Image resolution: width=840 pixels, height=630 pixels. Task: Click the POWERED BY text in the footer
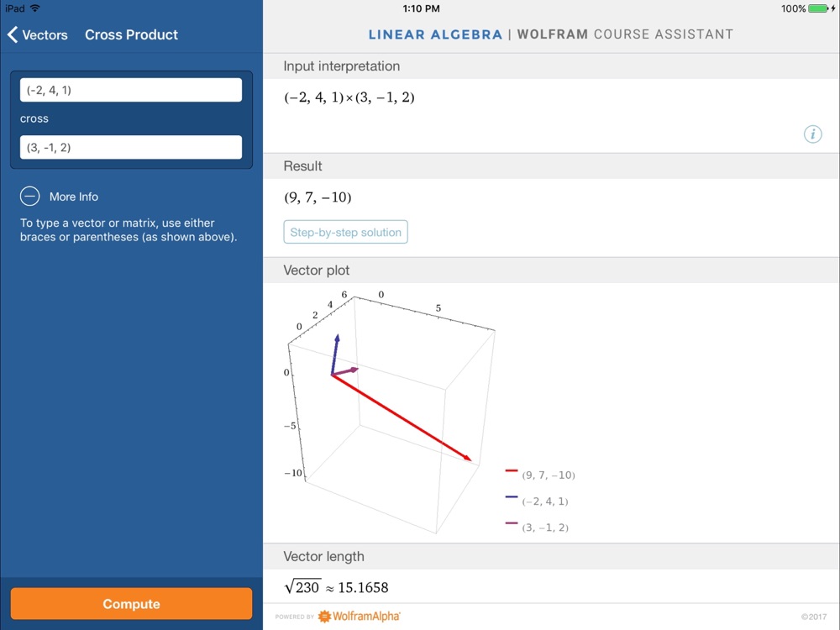tap(295, 617)
